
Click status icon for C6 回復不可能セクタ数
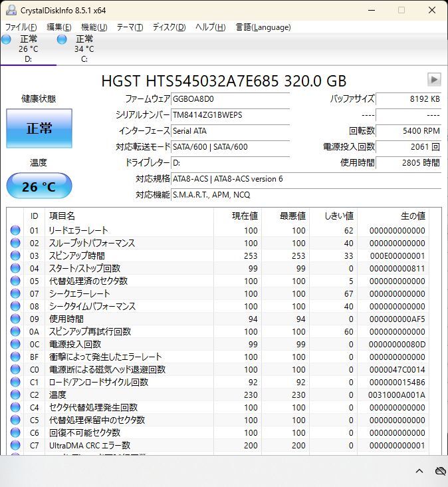[x=15, y=432]
